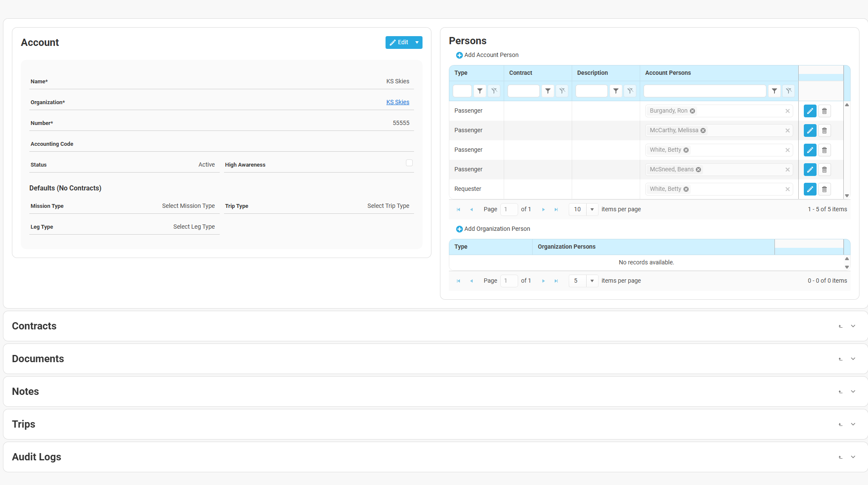
Task: Open the KS Skies organization link
Action: click(x=397, y=102)
